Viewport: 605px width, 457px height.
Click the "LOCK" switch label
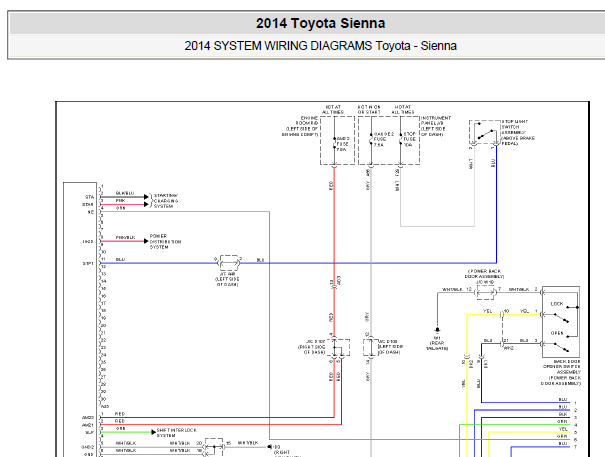click(x=557, y=304)
